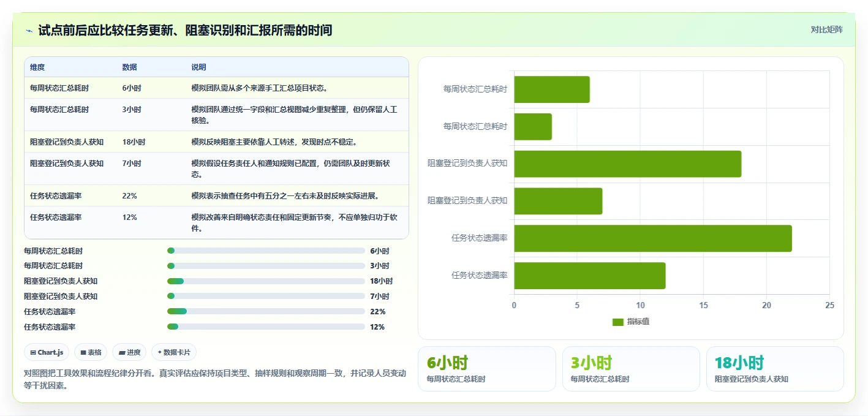Click the 12% cell in the table
The image size is (868, 416).
[130, 217]
